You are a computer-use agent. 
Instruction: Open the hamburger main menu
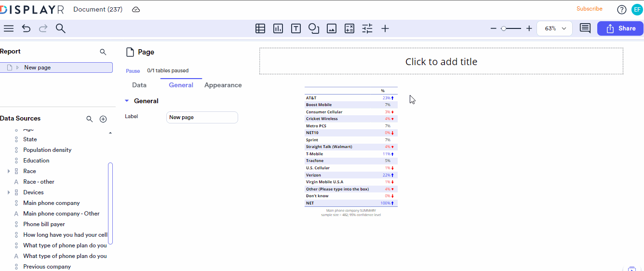(9, 28)
